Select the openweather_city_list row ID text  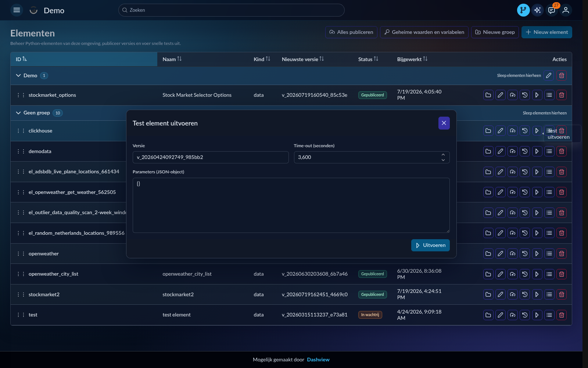[53, 274]
